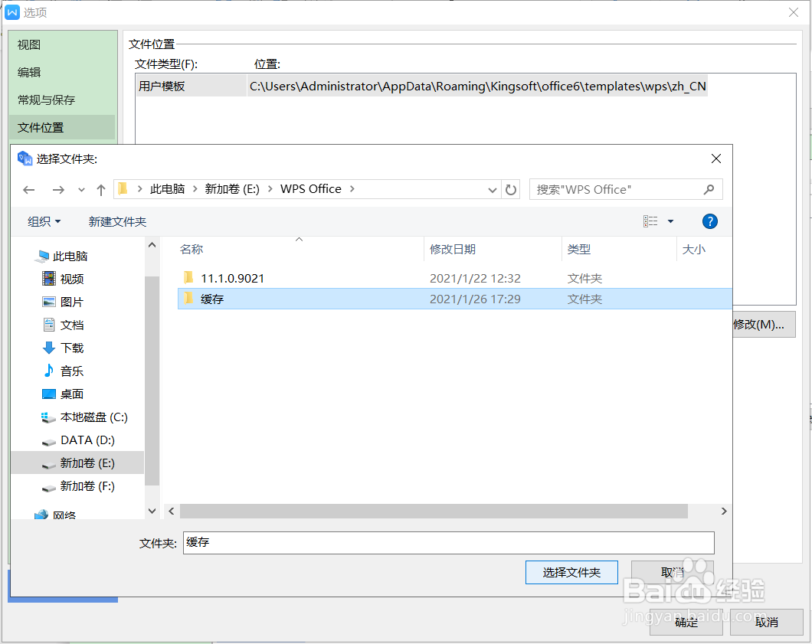Expand the view options dropdown arrow
812x644 pixels.
click(x=670, y=221)
